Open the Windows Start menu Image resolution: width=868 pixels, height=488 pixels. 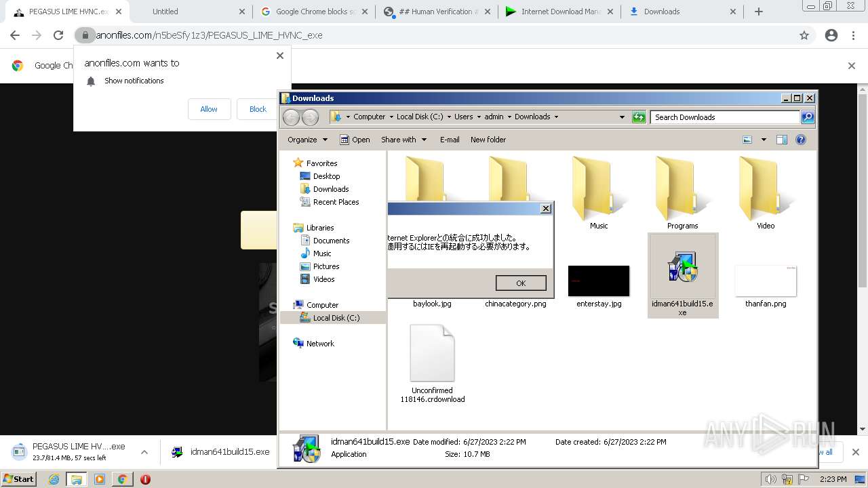click(18, 479)
